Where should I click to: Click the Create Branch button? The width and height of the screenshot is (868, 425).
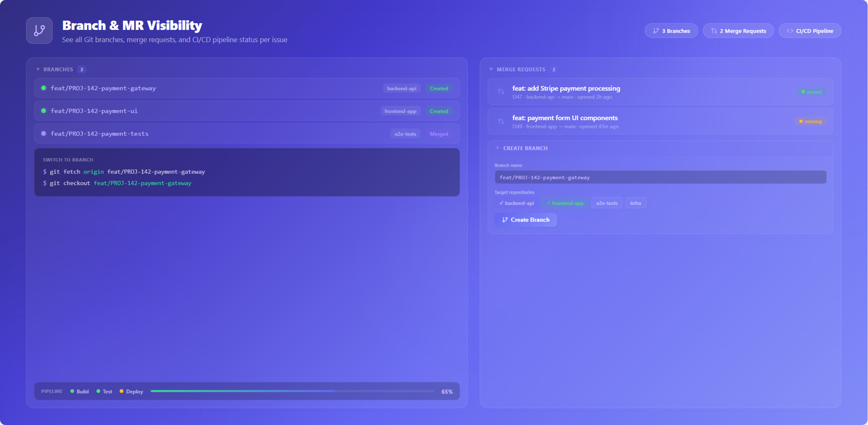click(526, 220)
